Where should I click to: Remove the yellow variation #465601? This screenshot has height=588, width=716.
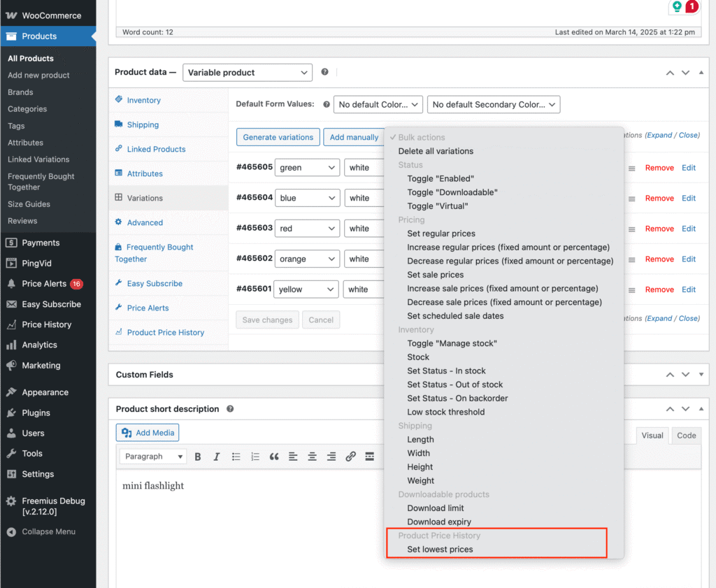point(659,289)
